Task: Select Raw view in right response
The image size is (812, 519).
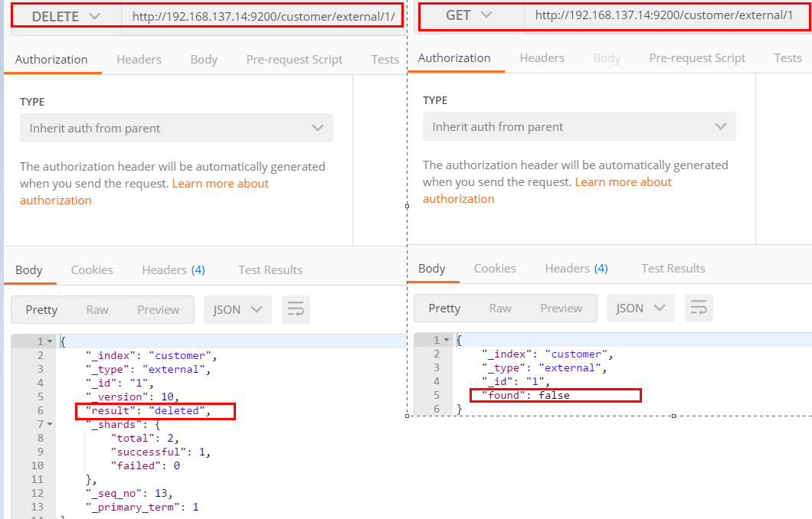Action: 500,308
